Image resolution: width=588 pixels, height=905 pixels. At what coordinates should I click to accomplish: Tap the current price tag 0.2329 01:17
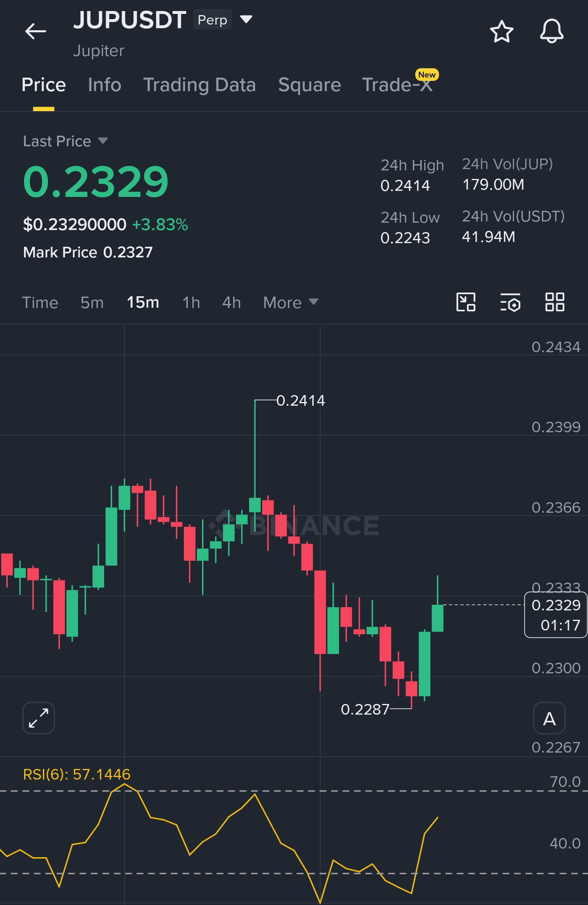[556, 615]
